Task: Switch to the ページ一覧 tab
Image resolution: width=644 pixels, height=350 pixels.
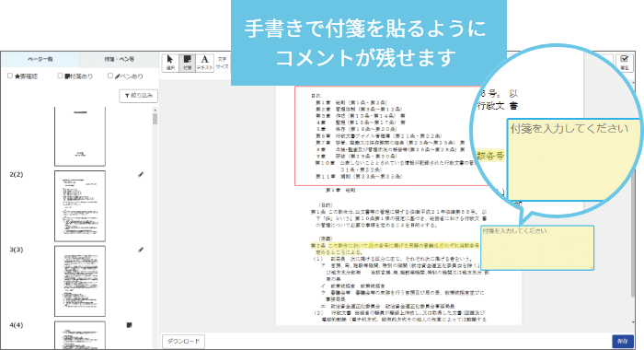Action: click(x=40, y=59)
